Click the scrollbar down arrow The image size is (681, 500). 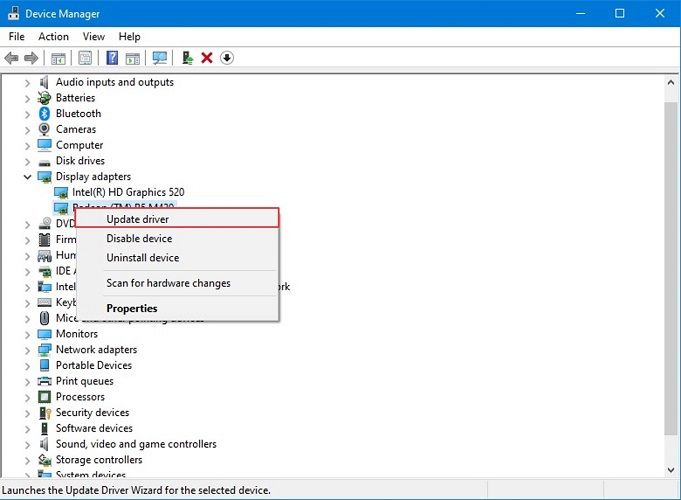[671, 470]
